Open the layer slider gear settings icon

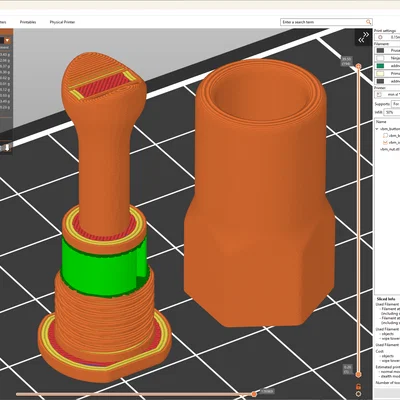point(358,394)
